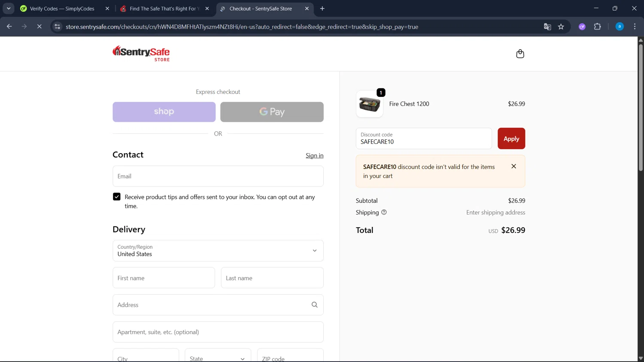Close the Verify Codes SimplyCodes tab
644x362 pixels.
point(107,9)
